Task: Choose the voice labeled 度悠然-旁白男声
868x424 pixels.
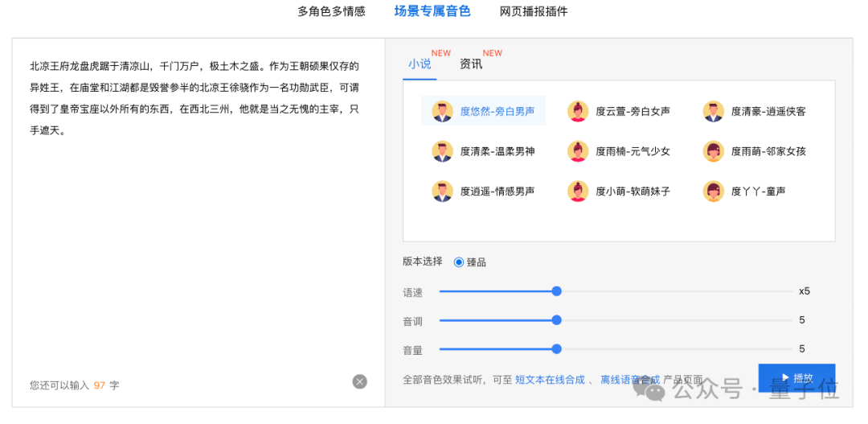Action: point(483,111)
